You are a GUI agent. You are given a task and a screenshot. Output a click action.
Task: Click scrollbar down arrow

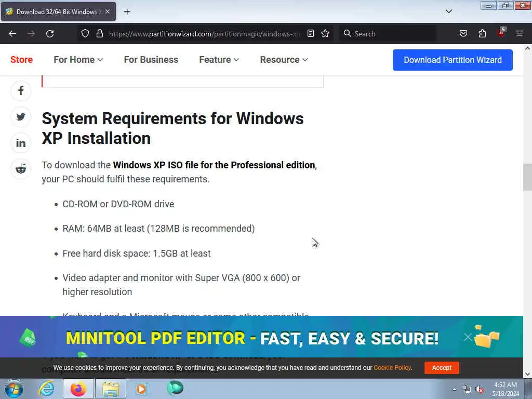(527, 374)
